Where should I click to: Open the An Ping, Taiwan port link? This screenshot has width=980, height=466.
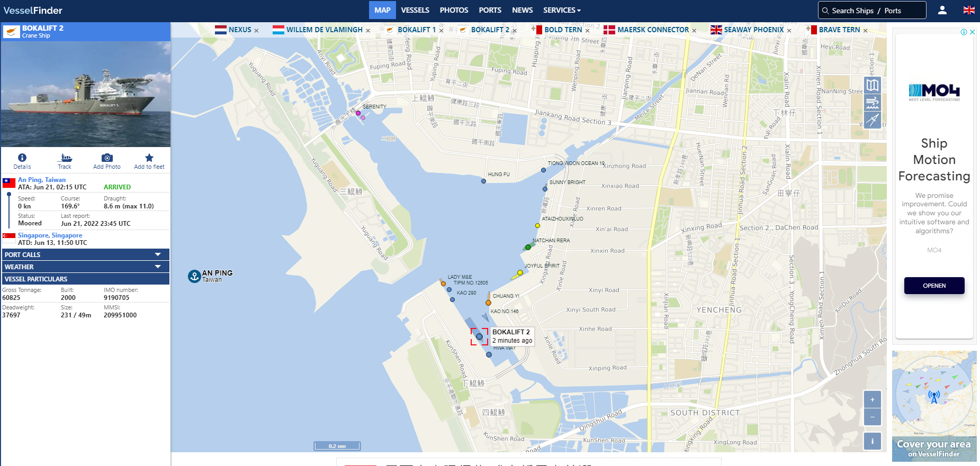(42, 180)
